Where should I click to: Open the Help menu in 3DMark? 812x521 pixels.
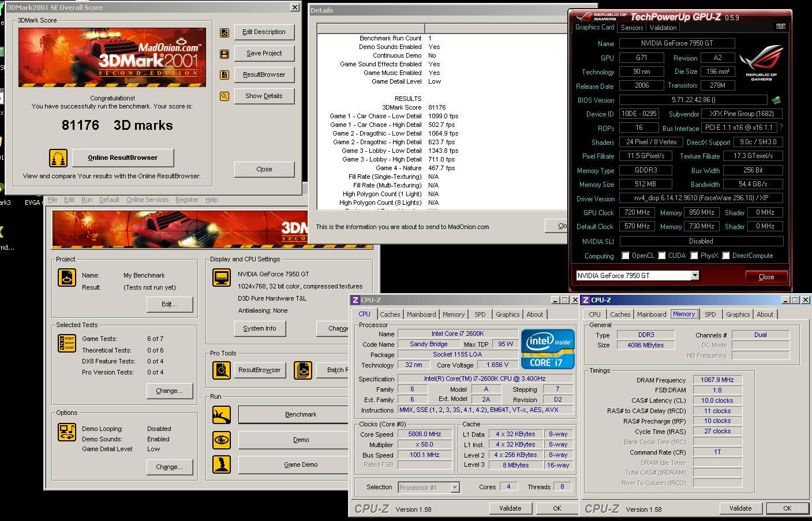(x=211, y=200)
